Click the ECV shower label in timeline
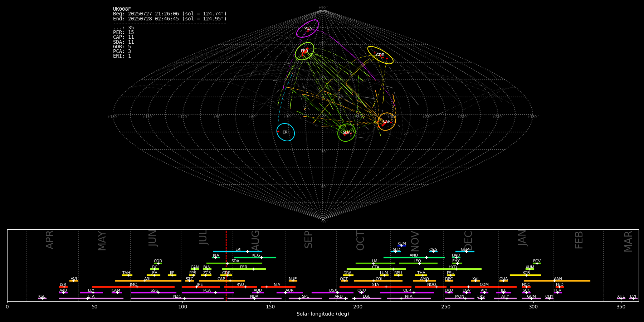Screen dimensions: 644x322 click(x=537, y=261)
